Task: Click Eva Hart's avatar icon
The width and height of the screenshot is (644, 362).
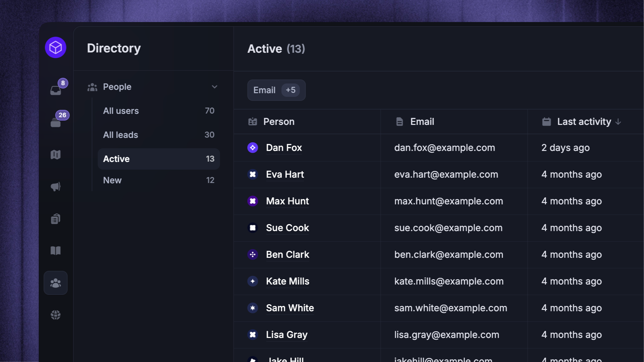Action: [253, 174]
